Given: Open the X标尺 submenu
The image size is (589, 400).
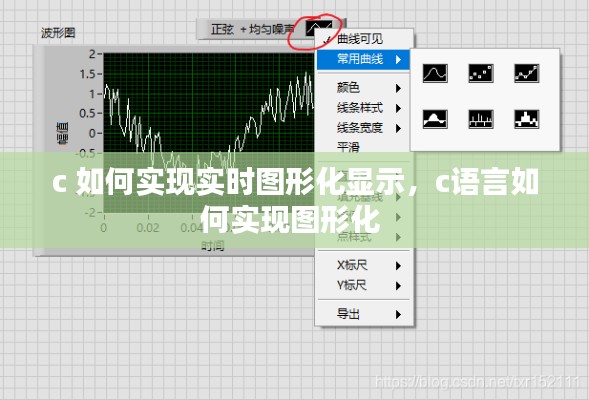Looking at the screenshot, I should [364, 265].
